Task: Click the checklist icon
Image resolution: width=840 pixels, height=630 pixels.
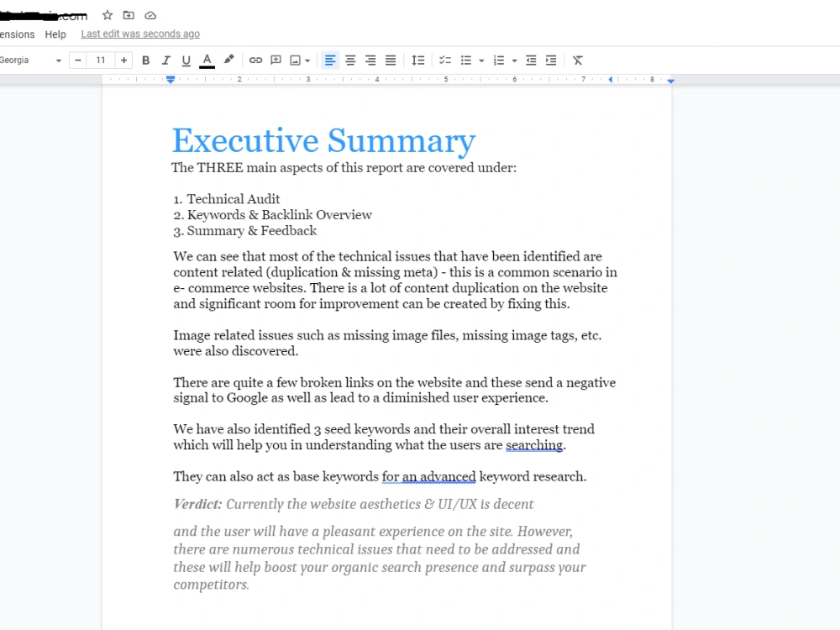Action: (x=445, y=60)
